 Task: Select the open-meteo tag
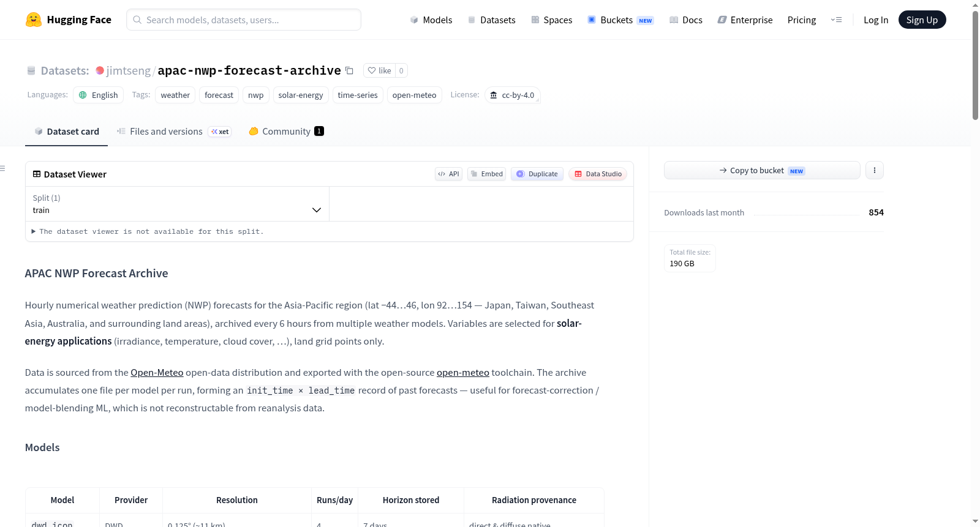[415, 95]
